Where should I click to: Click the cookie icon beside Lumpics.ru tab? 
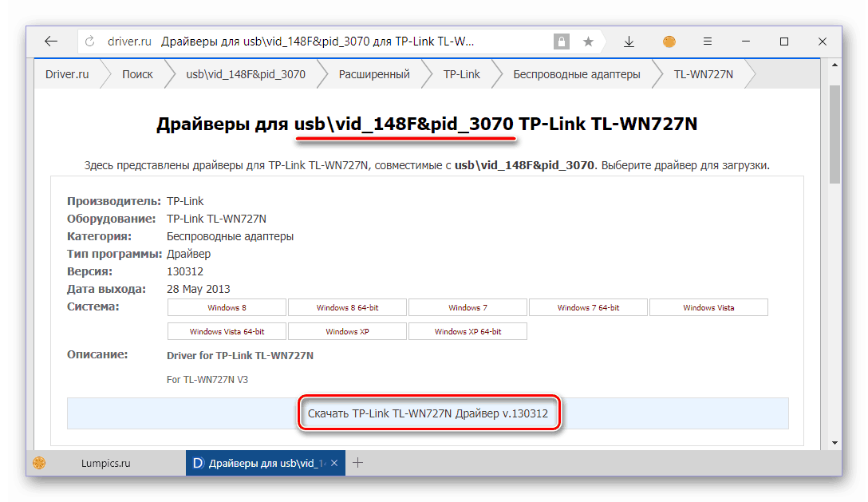39,463
